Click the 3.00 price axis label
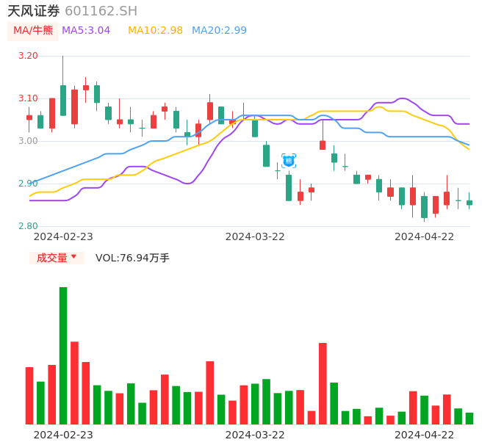This screenshot has height=445, width=504. (x=28, y=141)
